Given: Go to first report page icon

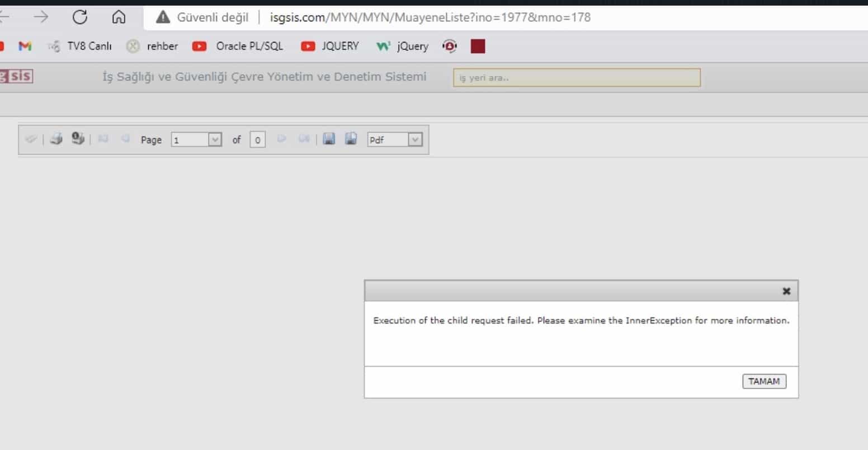Looking at the screenshot, I should [x=103, y=139].
